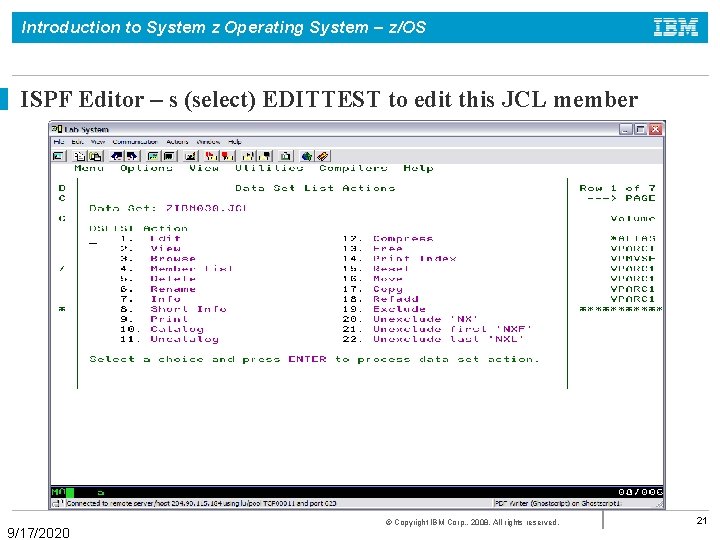Image resolution: width=720 pixels, height=540 pixels.
Task: Open the emulator Actions menu
Action: tap(177, 142)
